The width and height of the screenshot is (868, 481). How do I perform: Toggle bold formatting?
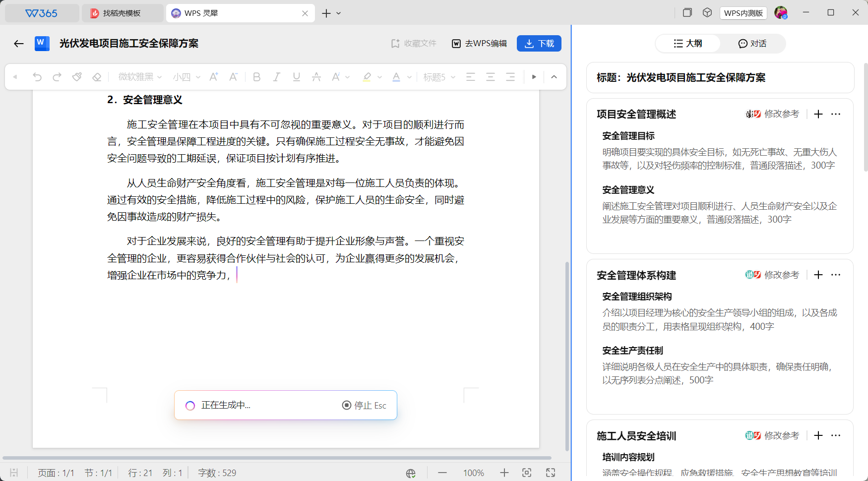[x=256, y=77]
